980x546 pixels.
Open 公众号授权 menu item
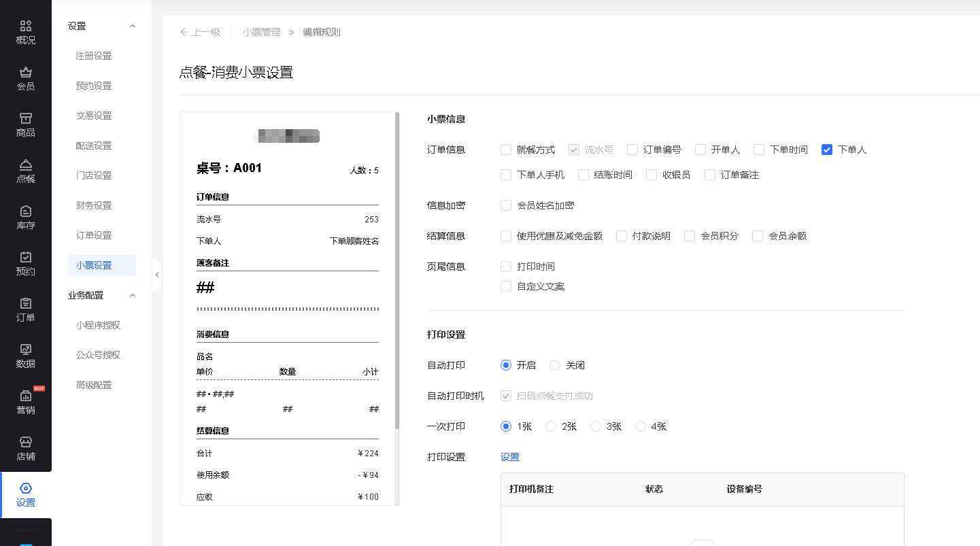(x=98, y=355)
